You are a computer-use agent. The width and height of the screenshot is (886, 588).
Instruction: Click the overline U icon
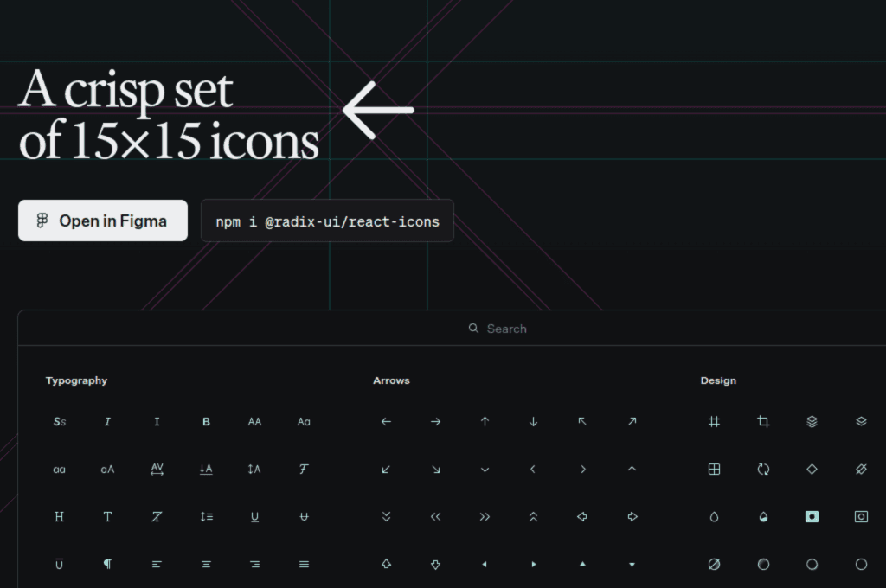click(x=60, y=564)
